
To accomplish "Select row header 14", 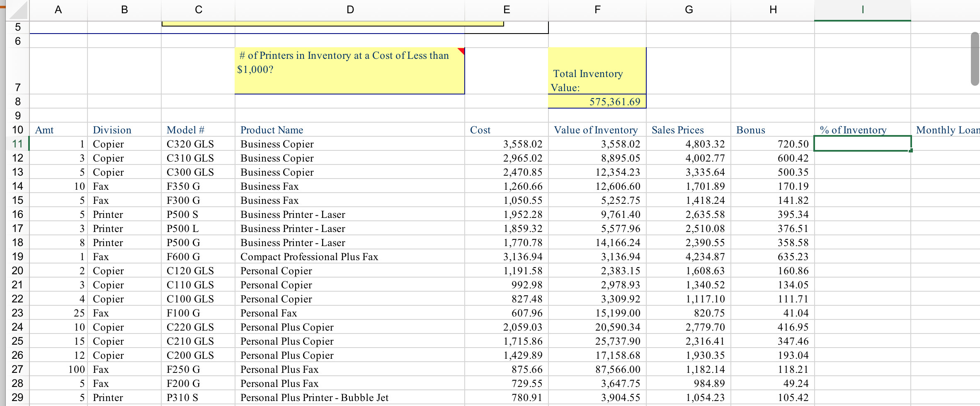I will tap(17, 186).
